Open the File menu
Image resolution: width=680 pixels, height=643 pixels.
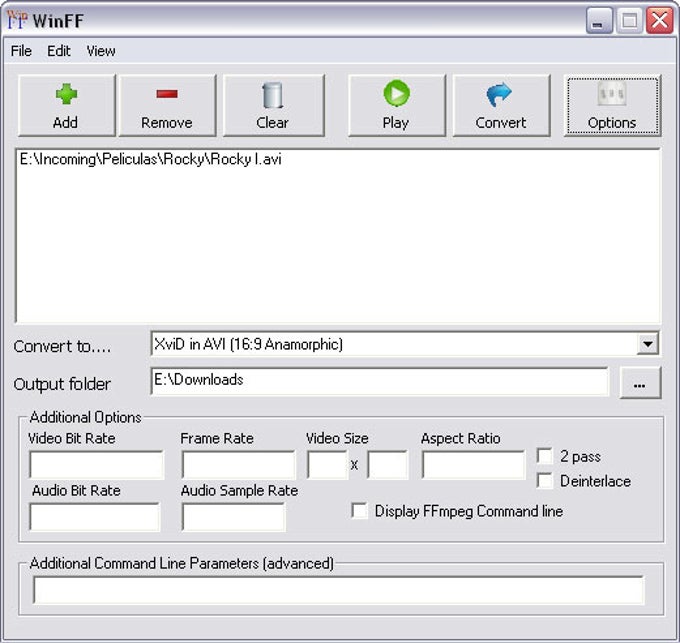[21, 51]
